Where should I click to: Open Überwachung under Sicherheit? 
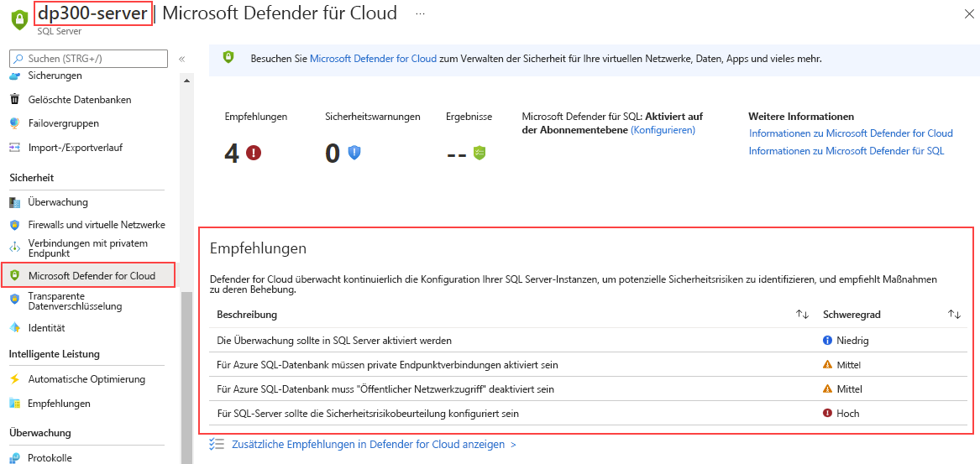pos(57,201)
